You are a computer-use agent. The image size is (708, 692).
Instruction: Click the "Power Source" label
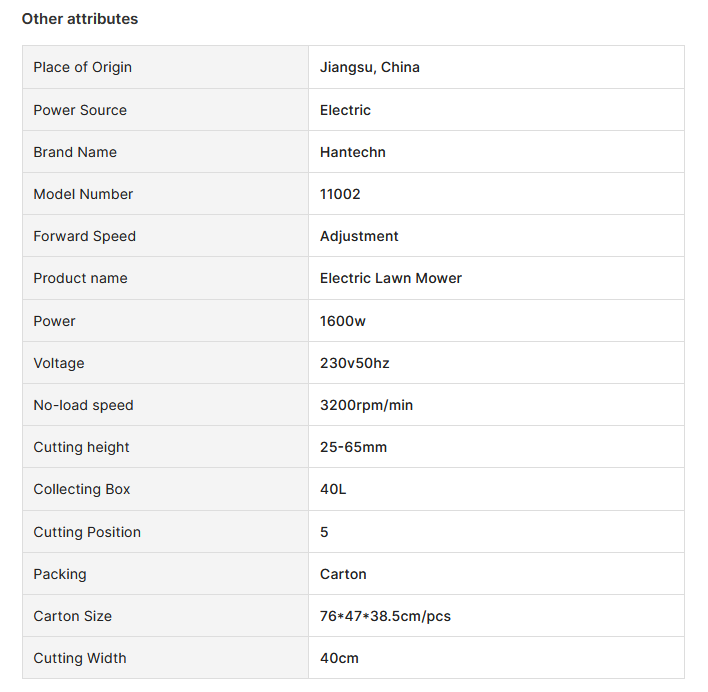pyautogui.click(x=80, y=110)
